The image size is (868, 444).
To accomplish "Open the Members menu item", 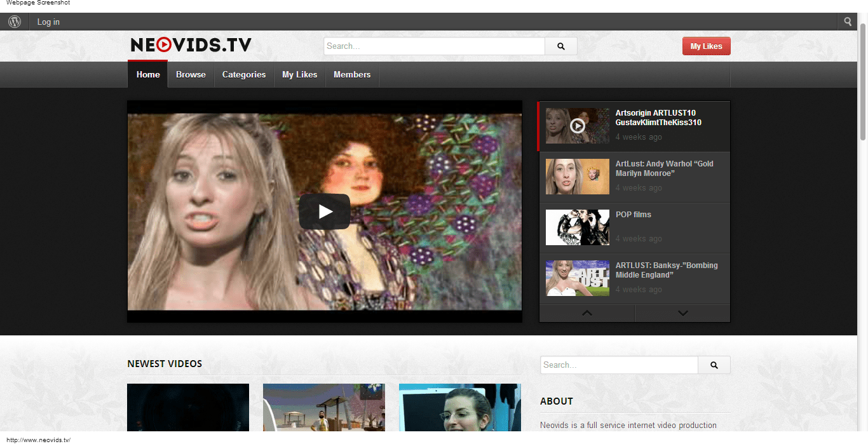I will (x=352, y=74).
